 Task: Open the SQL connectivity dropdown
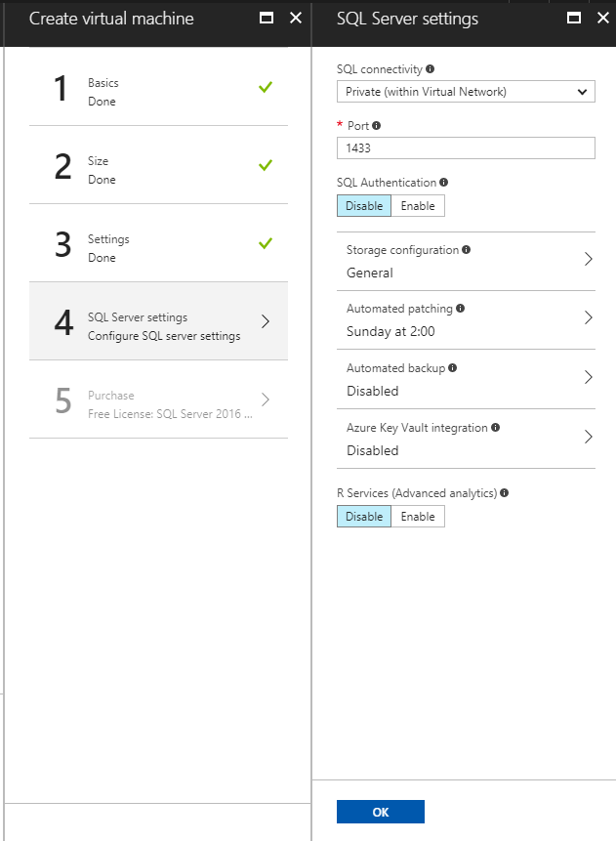(x=466, y=91)
